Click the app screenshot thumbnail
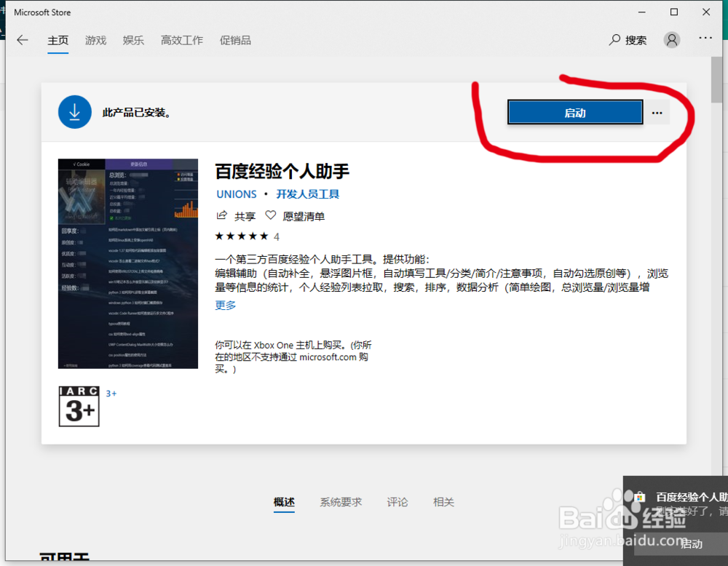Screen dimensions: 728x566 [127, 263]
